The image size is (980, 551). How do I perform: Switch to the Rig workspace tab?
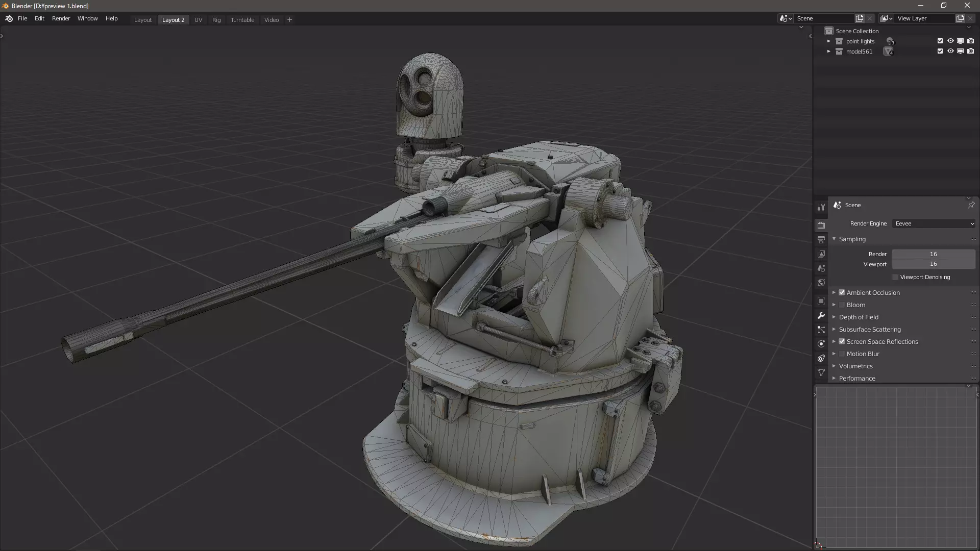tap(216, 20)
